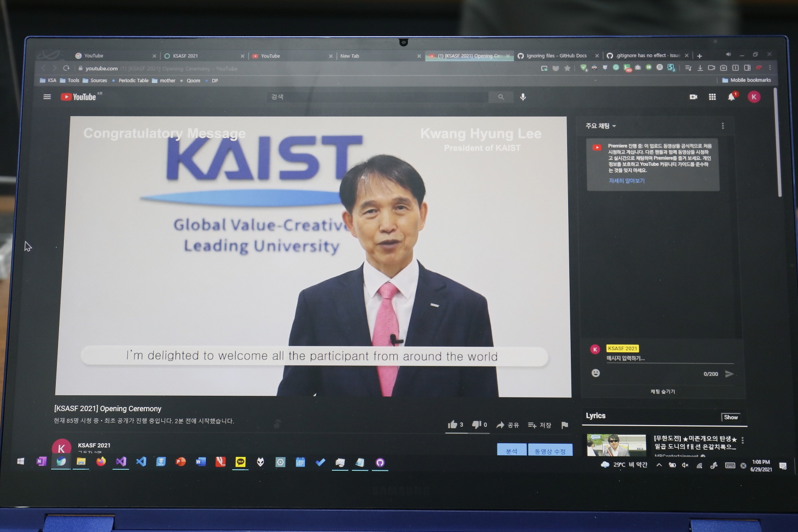Share the Opening Ceremony video
This screenshot has width=798, height=532.
(x=508, y=425)
